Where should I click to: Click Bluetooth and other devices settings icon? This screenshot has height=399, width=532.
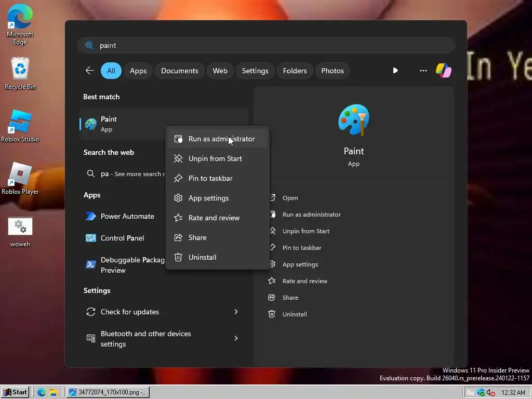point(90,338)
